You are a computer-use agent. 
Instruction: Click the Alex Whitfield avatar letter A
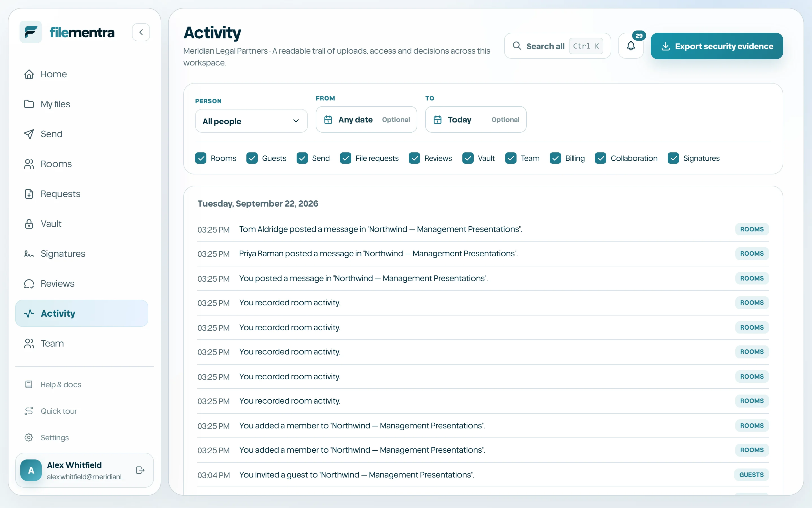tap(31, 470)
